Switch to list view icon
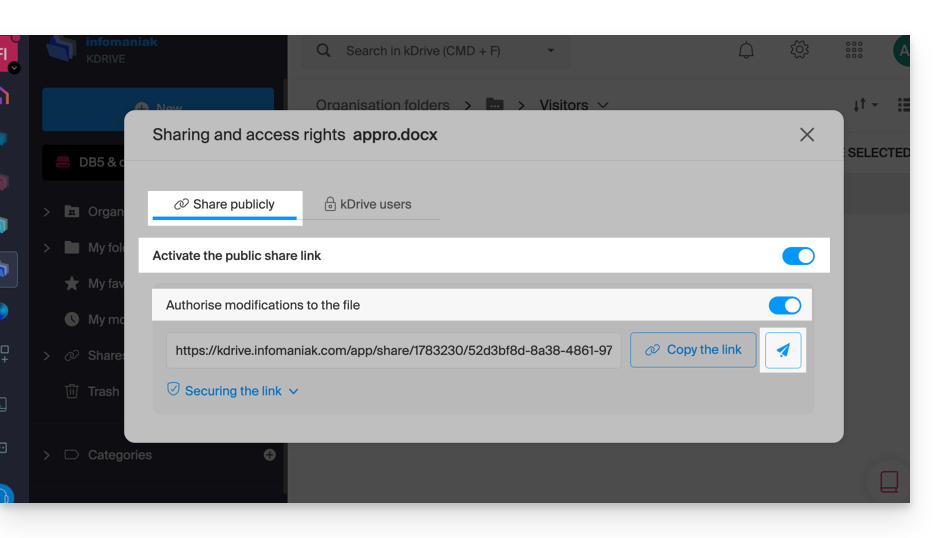945x538 pixels. [903, 105]
